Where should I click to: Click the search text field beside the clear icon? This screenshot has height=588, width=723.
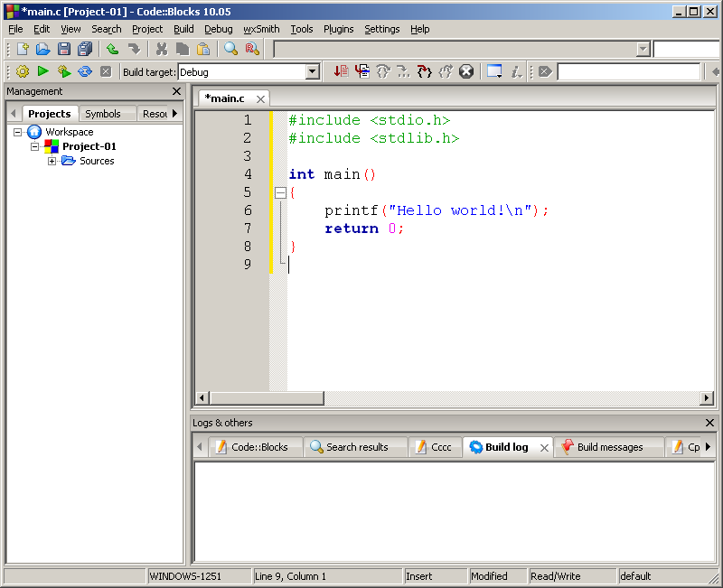[x=629, y=72]
